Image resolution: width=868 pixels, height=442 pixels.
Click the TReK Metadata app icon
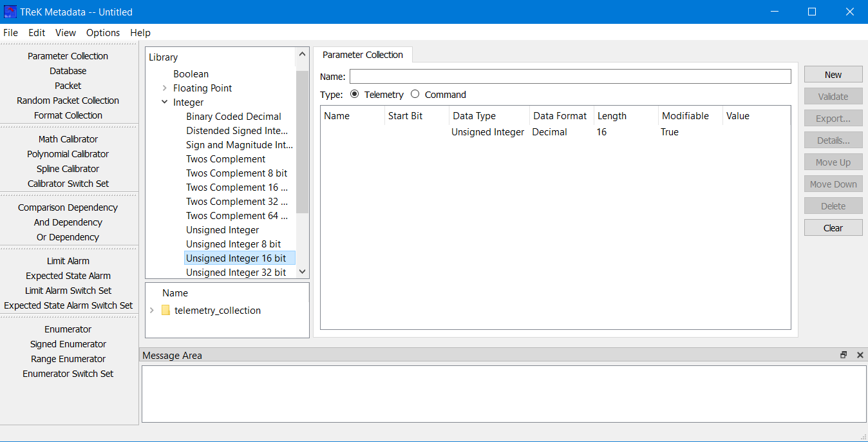pos(10,12)
